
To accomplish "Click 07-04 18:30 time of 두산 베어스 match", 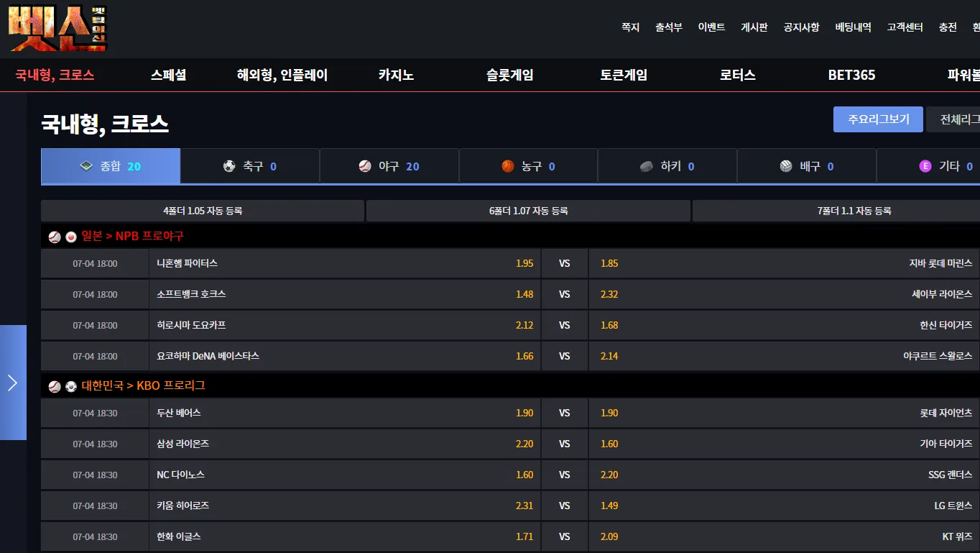I will (95, 413).
